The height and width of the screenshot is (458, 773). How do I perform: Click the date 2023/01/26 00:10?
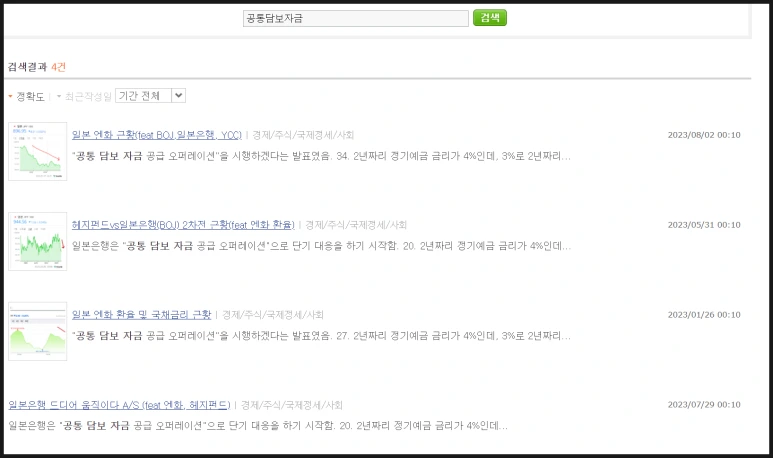point(704,315)
